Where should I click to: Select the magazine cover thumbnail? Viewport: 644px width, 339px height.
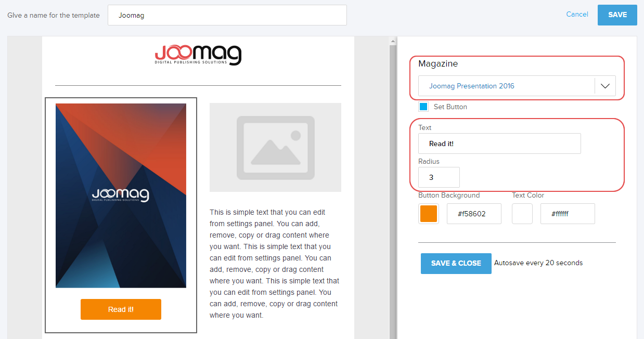point(121,195)
